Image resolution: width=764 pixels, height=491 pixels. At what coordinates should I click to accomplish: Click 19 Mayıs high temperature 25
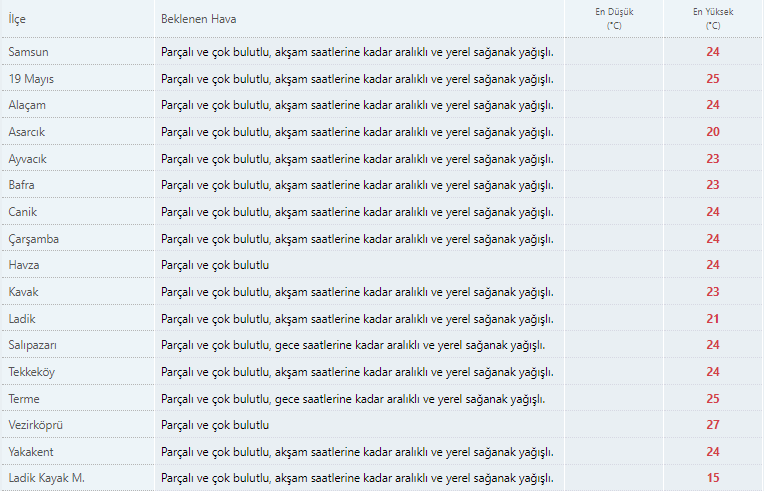point(713,79)
